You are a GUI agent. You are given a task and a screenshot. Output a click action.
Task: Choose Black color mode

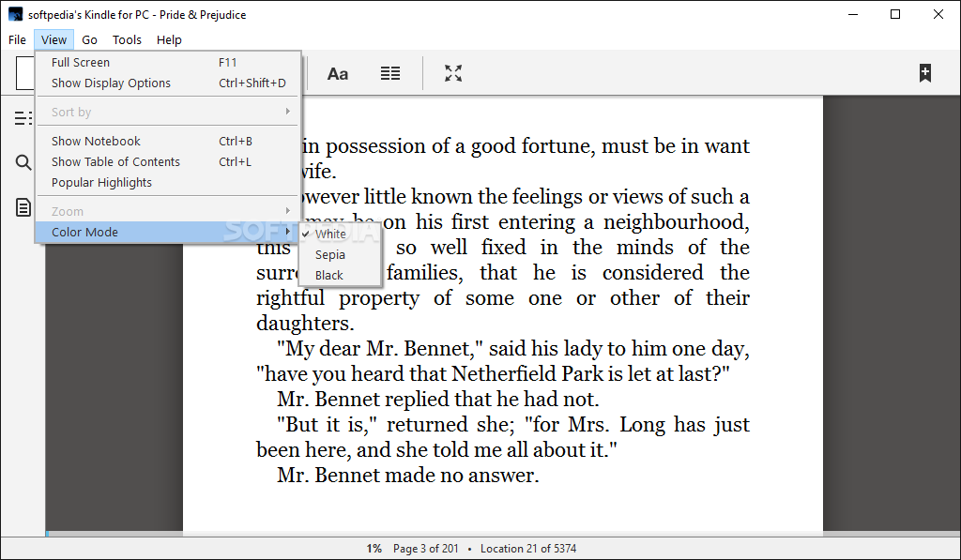[340, 276]
